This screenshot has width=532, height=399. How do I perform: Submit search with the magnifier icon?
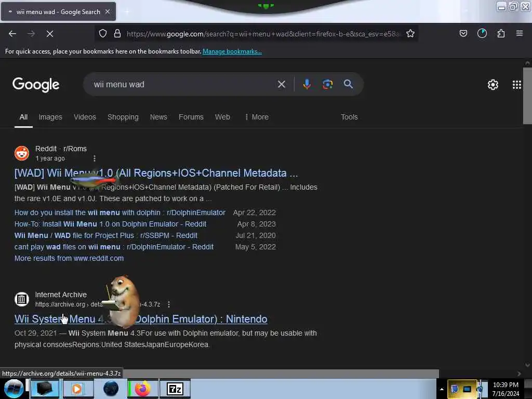click(348, 84)
